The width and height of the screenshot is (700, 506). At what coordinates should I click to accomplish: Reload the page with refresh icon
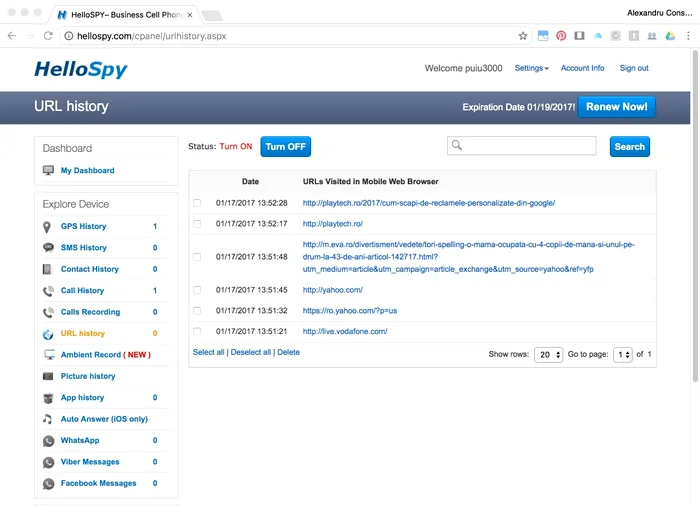coord(48,36)
